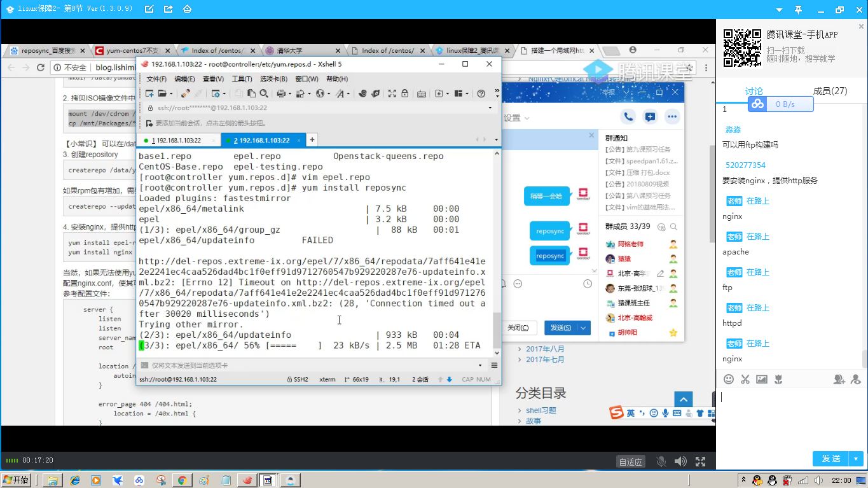Click the Chrome icon in Windows taskbar
Viewport: 868px width, 488px height.
pos(182,480)
